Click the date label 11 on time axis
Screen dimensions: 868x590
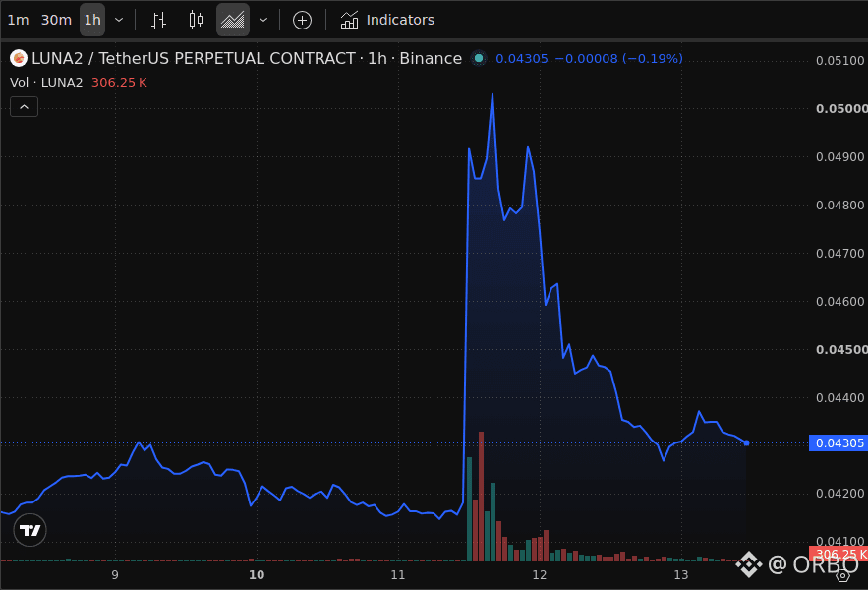click(397, 575)
